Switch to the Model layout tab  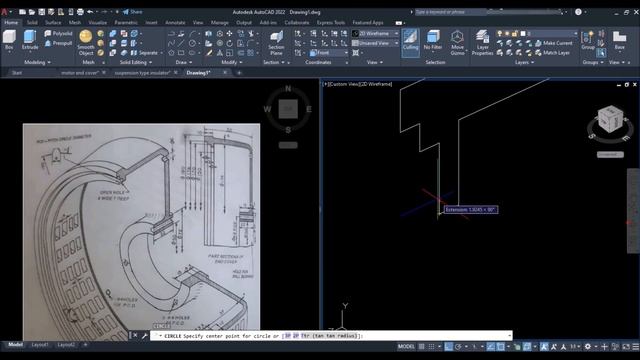(16, 345)
